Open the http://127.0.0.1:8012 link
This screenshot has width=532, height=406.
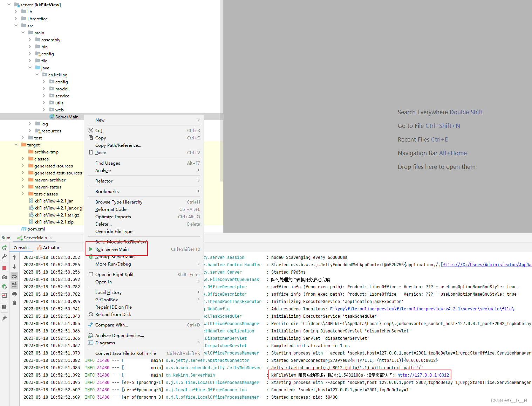423,375
